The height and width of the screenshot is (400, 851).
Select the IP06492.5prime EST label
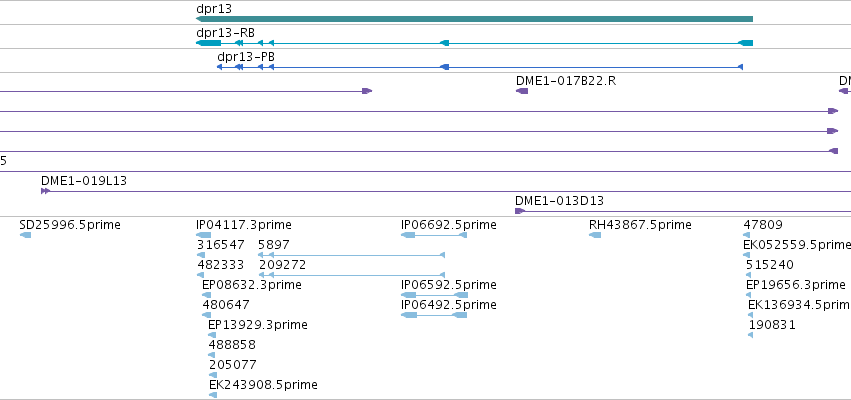449,305
